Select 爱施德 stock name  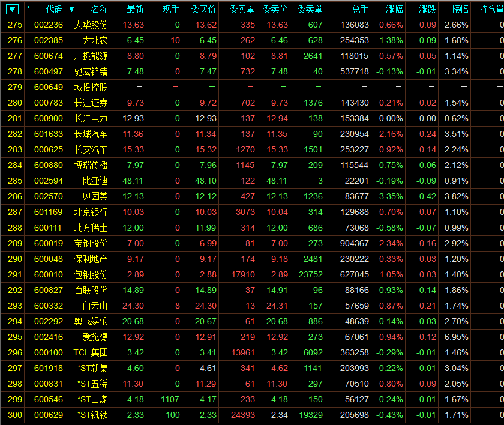click(95, 337)
